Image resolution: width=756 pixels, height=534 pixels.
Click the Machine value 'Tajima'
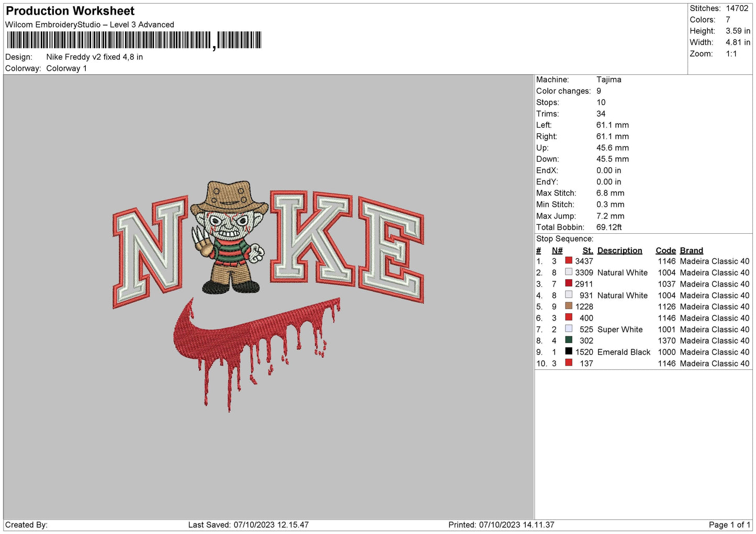click(x=609, y=79)
